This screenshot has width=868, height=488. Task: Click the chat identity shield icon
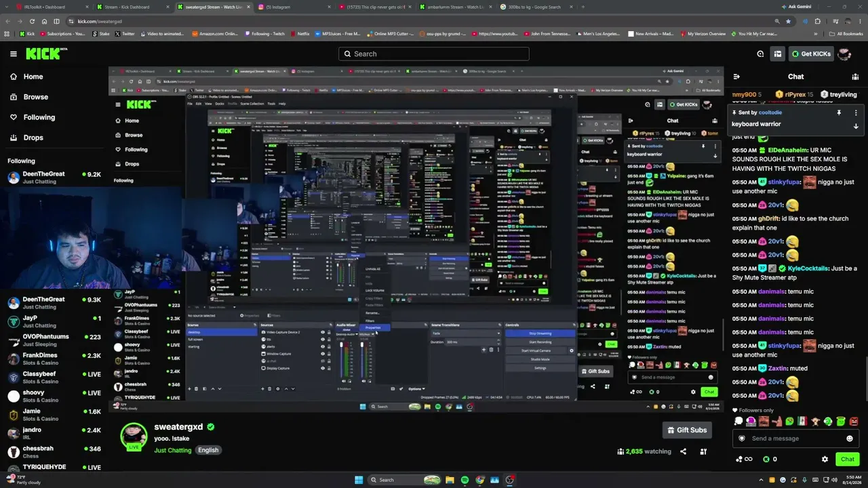[741, 439]
